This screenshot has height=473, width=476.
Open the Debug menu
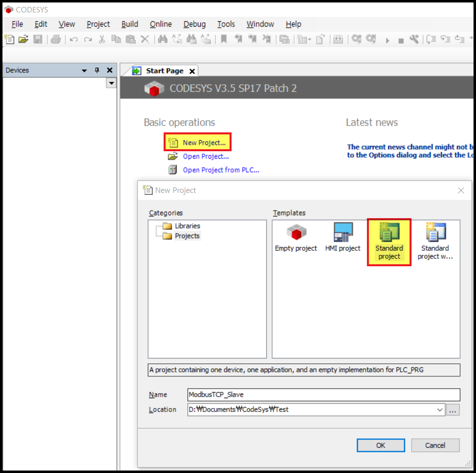coord(194,24)
